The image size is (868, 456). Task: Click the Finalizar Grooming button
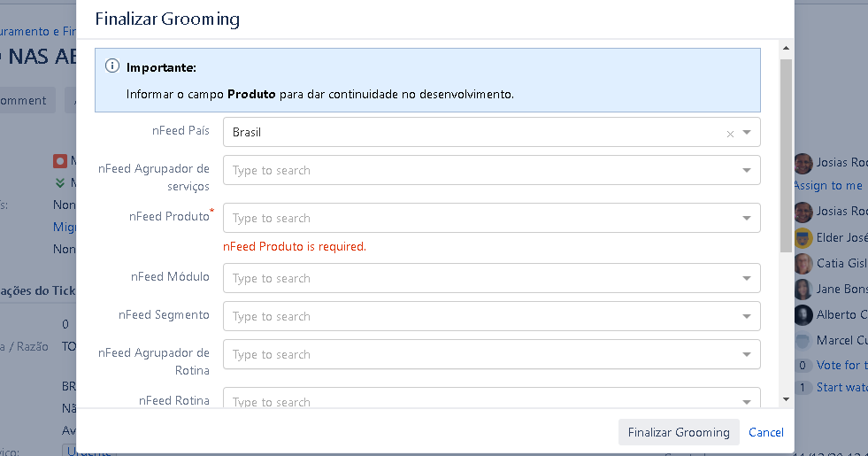[679, 432]
